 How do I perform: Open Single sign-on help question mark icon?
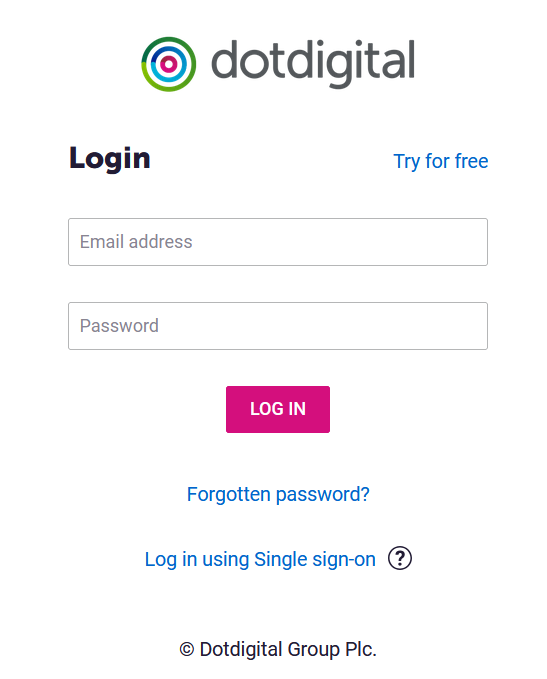click(x=399, y=558)
